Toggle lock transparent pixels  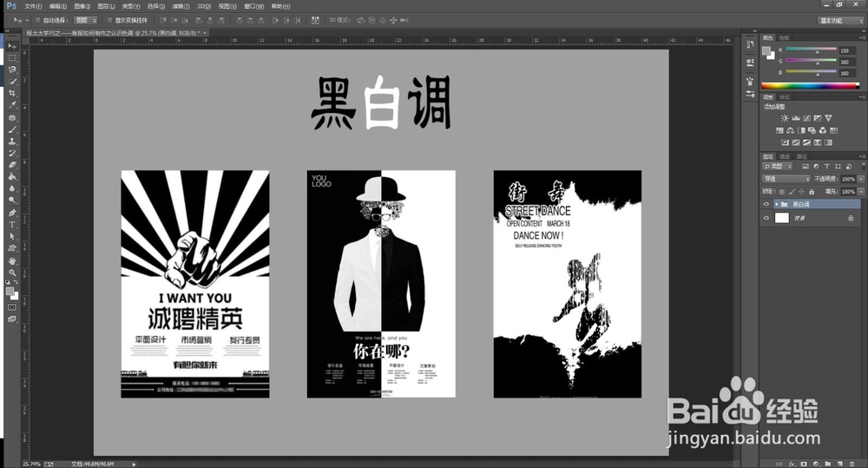click(x=782, y=192)
